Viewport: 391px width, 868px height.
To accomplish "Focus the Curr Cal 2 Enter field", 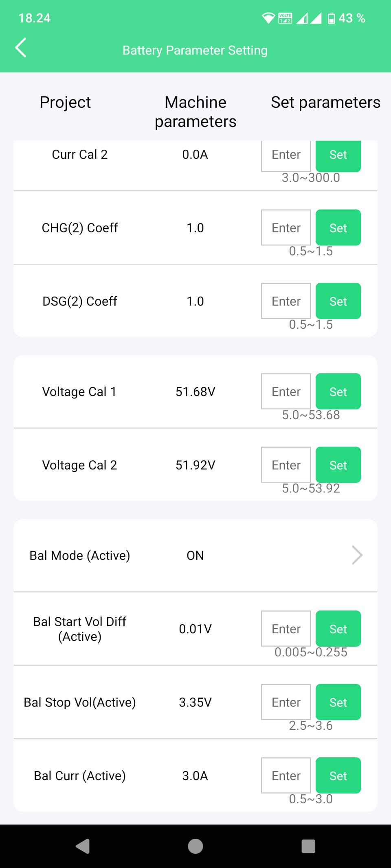I will (x=286, y=156).
